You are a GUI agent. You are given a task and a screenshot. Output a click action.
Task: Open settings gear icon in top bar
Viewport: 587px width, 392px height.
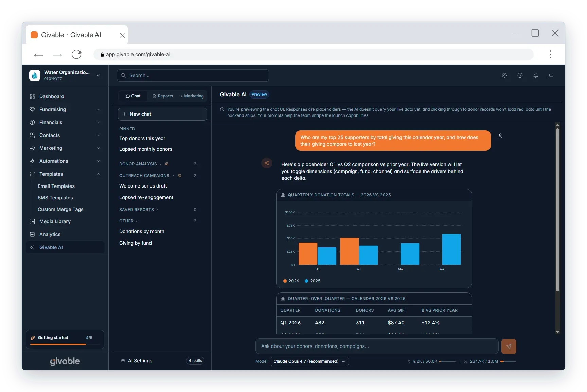(x=504, y=75)
